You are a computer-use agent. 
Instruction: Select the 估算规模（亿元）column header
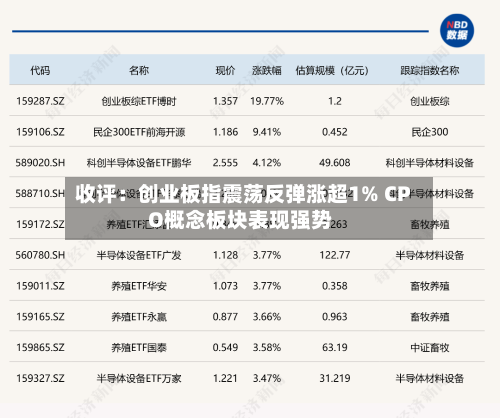[332, 70]
